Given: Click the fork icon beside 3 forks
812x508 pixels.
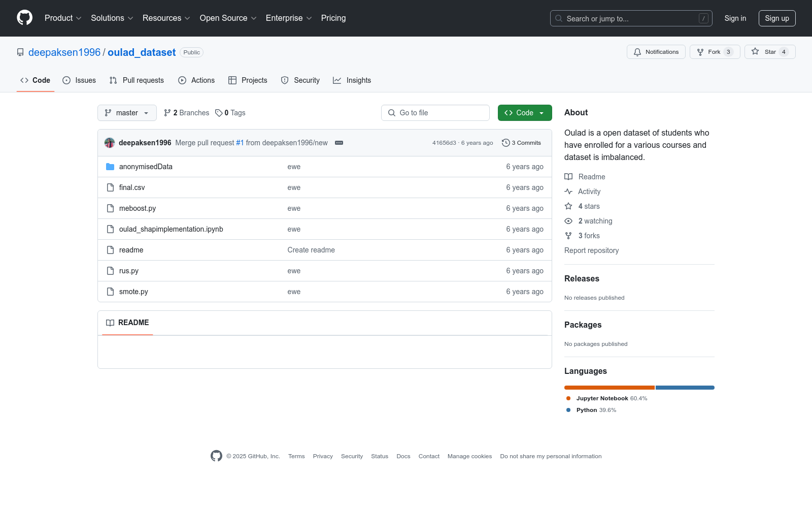Looking at the screenshot, I should click(x=568, y=236).
